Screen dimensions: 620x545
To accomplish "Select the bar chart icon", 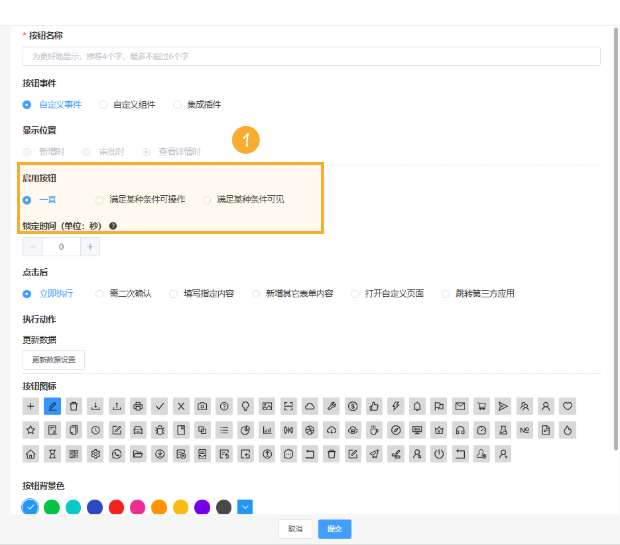I will [267, 430].
